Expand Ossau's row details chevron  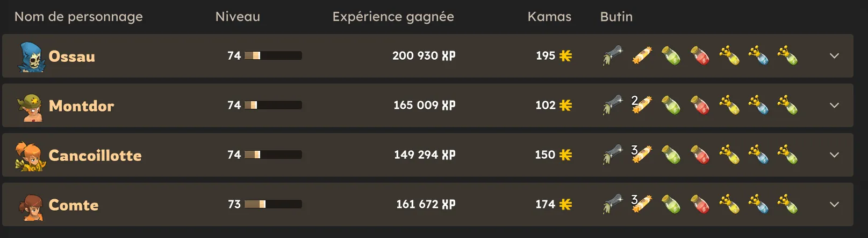coord(834,55)
